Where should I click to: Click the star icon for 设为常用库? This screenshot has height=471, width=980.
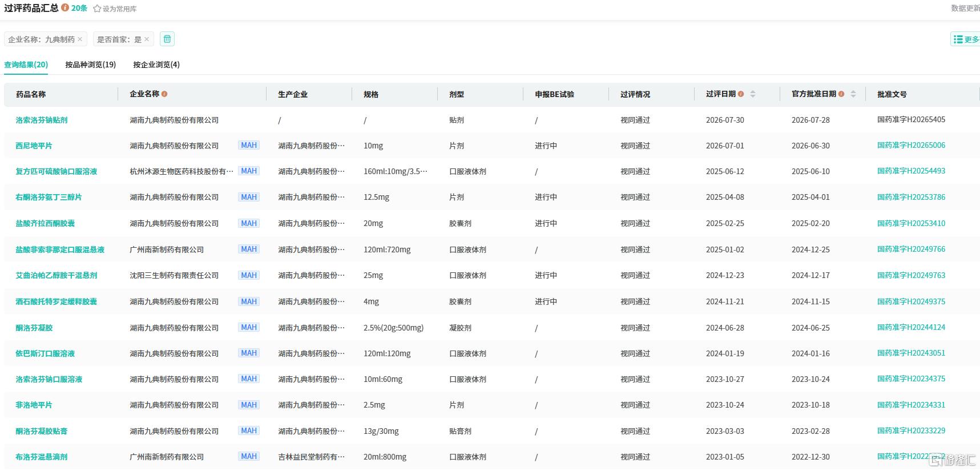pos(97,9)
